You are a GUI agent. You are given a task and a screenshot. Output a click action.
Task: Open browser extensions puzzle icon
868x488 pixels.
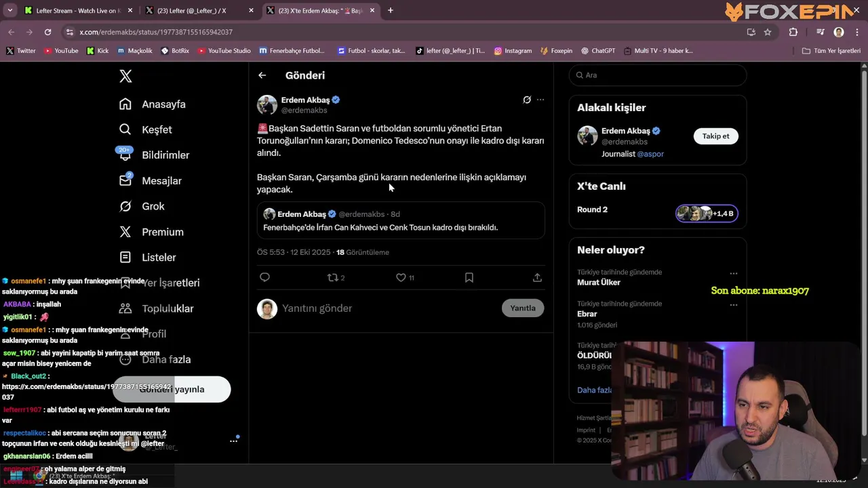[x=793, y=32]
